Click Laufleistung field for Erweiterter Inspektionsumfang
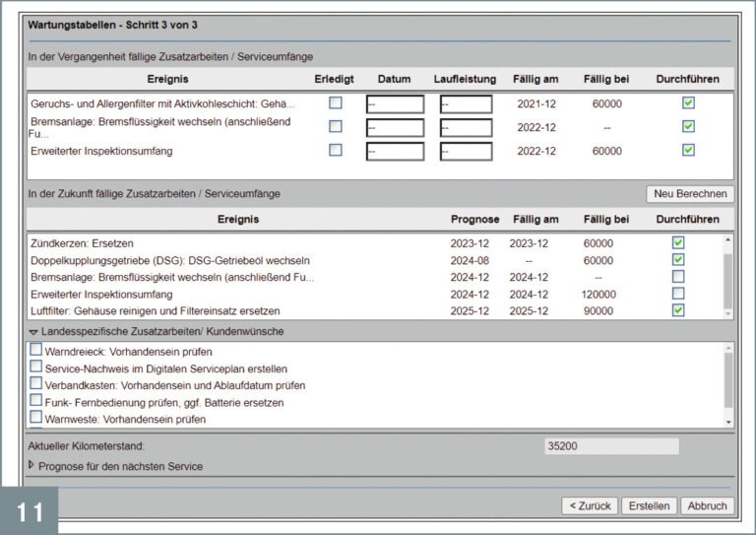This screenshot has width=756, height=535. click(x=466, y=152)
